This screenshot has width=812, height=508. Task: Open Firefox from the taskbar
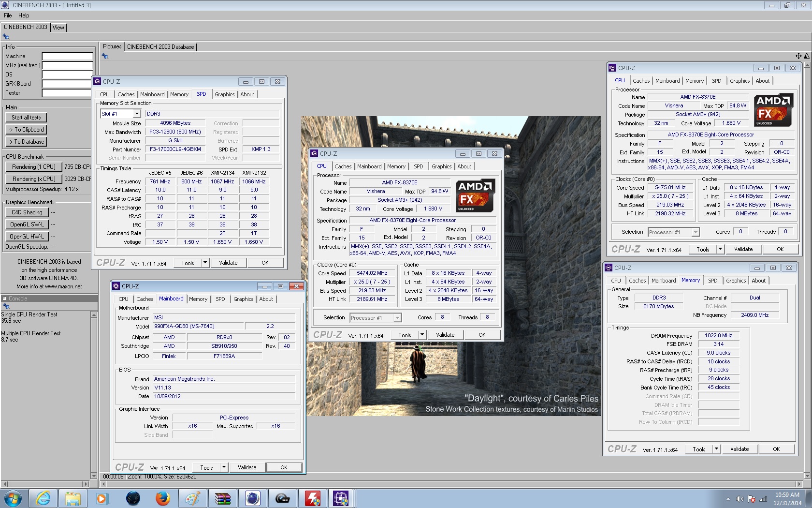162,498
